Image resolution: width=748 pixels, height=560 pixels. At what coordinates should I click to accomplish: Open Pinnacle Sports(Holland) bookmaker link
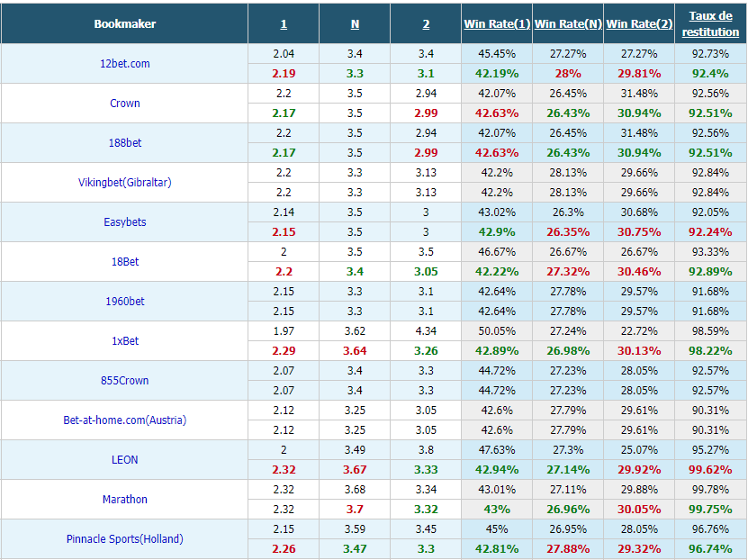click(x=124, y=538)
